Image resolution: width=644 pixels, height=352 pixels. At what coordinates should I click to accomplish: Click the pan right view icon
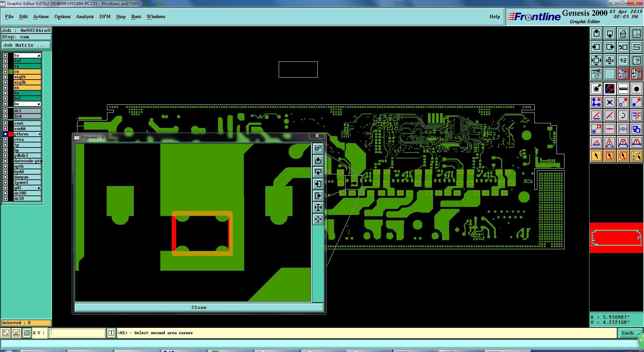pos(610,47)
